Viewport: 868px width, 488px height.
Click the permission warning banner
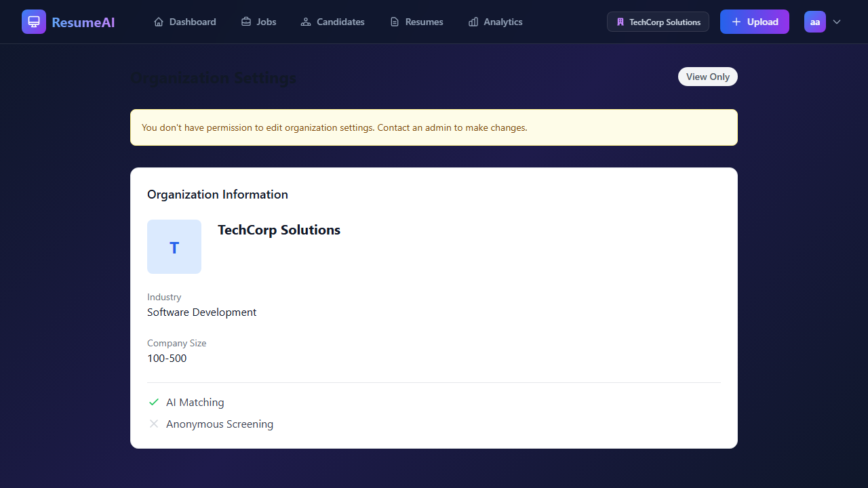(x=434, y=127)
